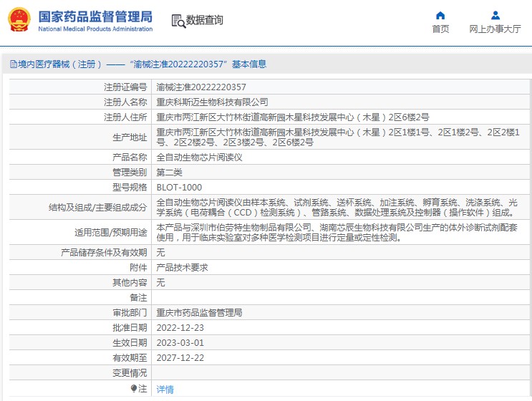
Task: Select the 生产地址 address value text
Action: 338,137
